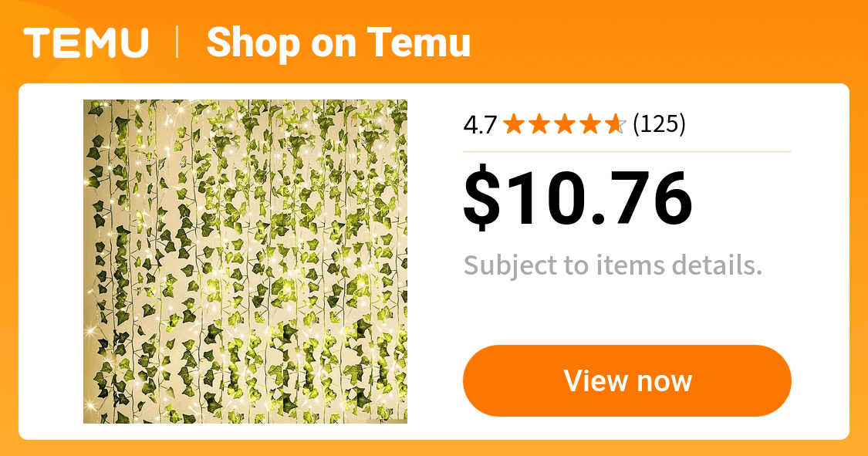Image resolution: width=868 pixels, height=456 pixels.
Task: Click the TEMU logo
Action: 85,42
